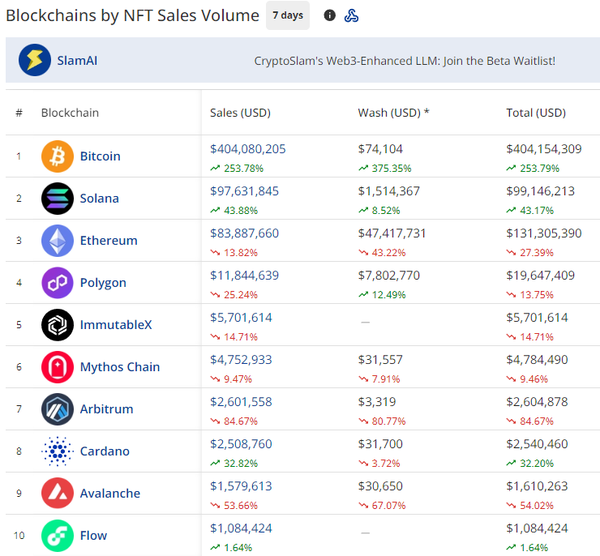Click the Avalanche logo icon
Image resolution: width=600 pixels, height=556 pixels.
57,493
